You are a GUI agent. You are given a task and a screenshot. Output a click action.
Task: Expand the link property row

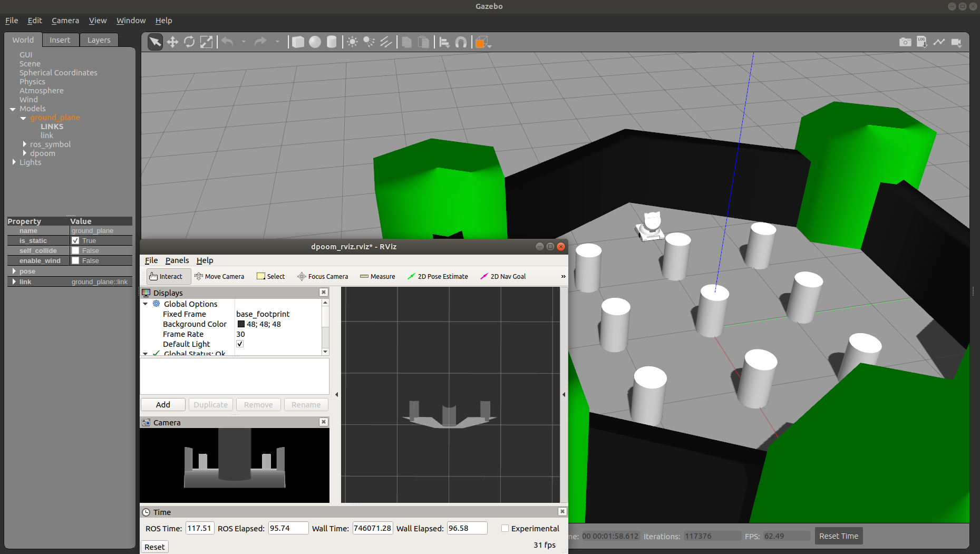[14, 282]
